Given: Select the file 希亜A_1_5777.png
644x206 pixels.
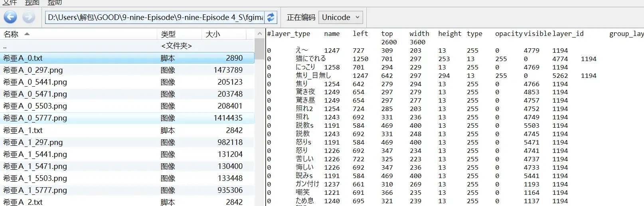Looking at the screenshot, I should point(127,190).
